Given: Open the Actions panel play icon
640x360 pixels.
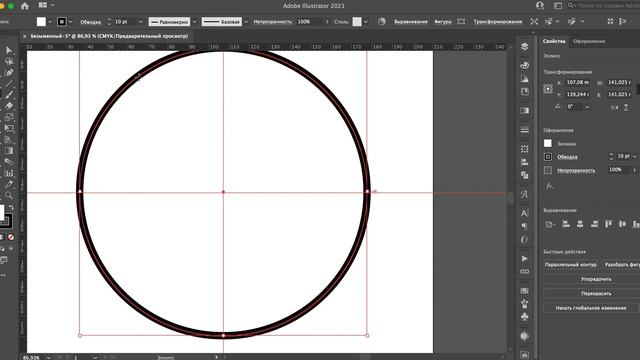Looking at the screenshot, I should [524, 258].
